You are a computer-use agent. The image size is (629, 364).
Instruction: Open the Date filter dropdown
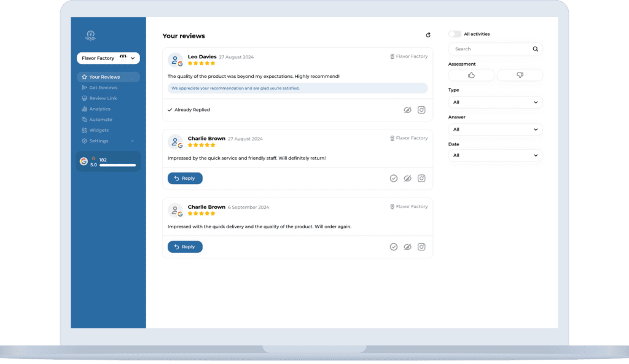[x=495, y=155]
